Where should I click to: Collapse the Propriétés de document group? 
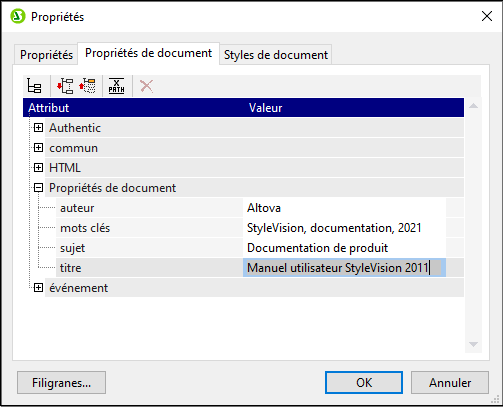pos(39,188)
